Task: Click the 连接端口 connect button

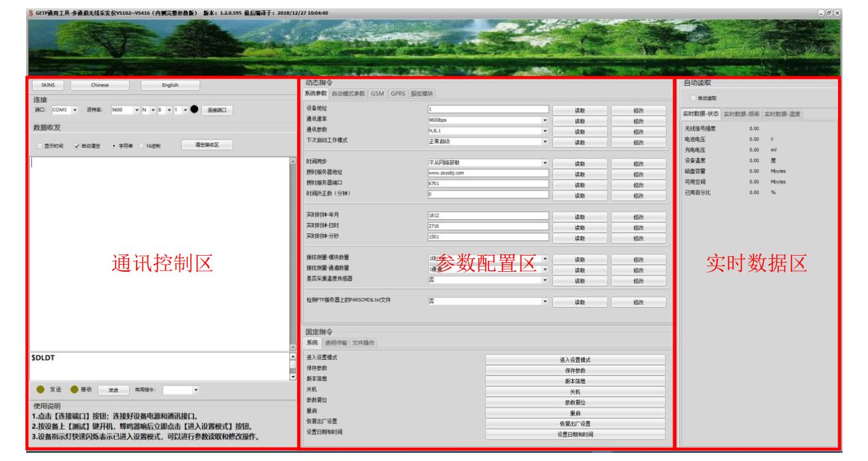Action: (x=217, y=109)
